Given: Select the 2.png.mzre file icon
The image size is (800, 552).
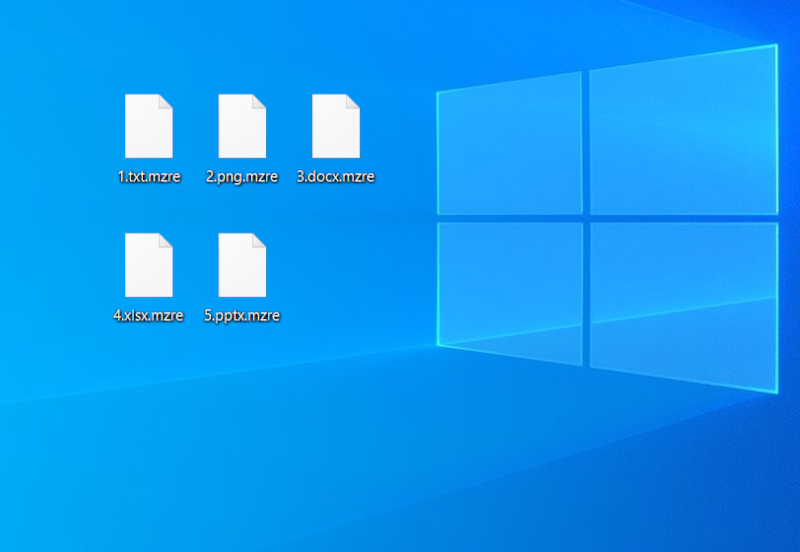Looking at the screenshot, I should (x=242, y=126).
